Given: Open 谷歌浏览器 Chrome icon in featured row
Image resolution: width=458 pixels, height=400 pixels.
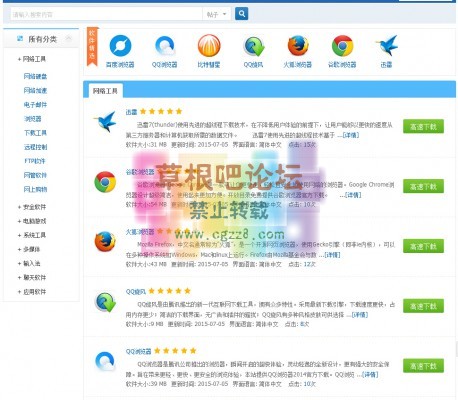Looking at the screenshot, I should (342, 46).
